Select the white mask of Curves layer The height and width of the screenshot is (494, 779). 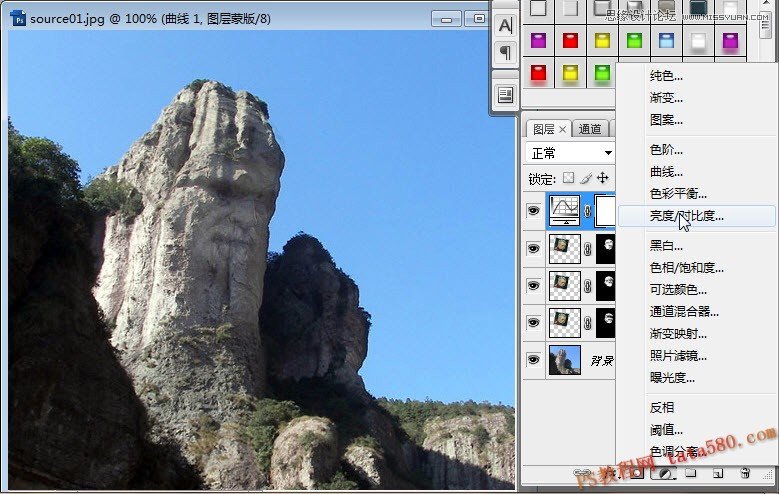pyautogui.click(x=605, y=210)
